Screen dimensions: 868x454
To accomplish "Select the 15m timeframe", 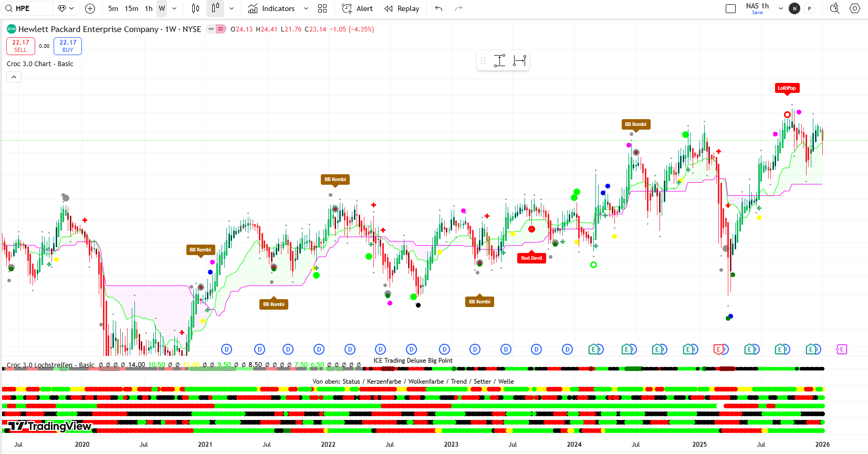I will coord(131,8).
